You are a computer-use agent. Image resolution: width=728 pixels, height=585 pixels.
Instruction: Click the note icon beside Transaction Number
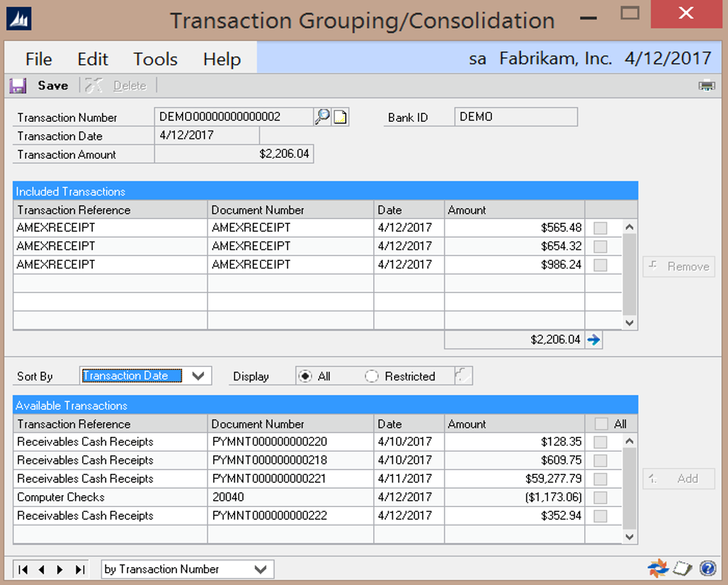[341, 117]
